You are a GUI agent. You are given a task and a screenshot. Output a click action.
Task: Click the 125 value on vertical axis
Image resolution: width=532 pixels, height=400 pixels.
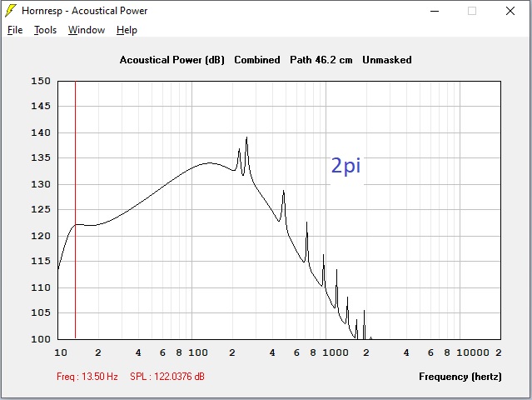41,209
